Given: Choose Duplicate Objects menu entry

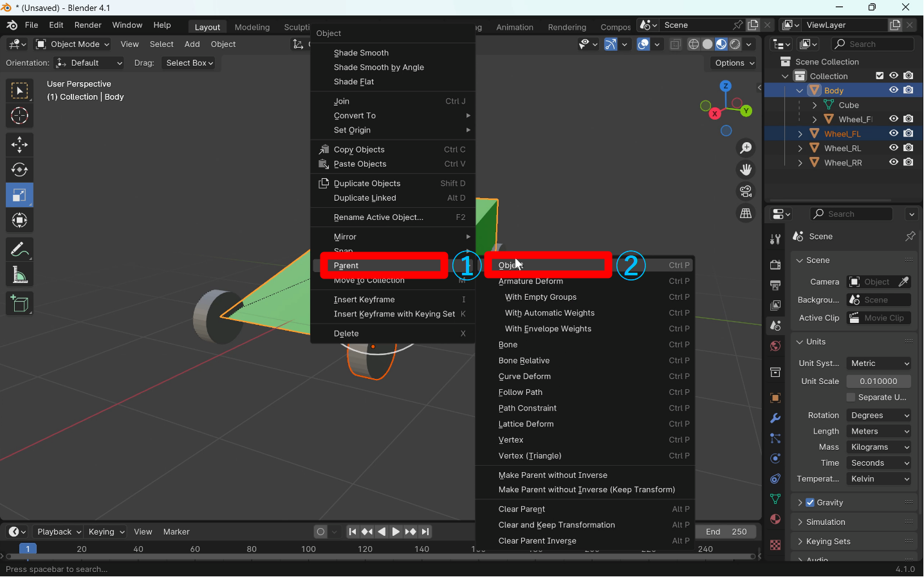Looking at the screenshot, I should click(393, 183).
